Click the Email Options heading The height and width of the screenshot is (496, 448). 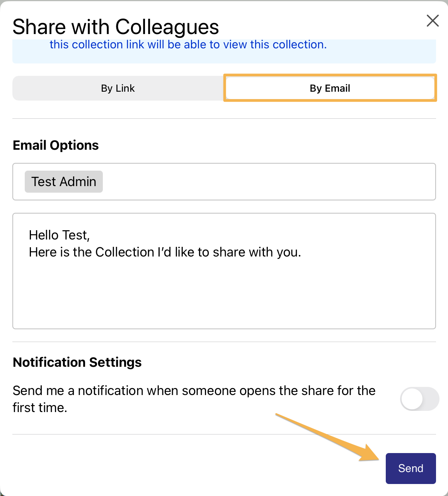(56, 145)
